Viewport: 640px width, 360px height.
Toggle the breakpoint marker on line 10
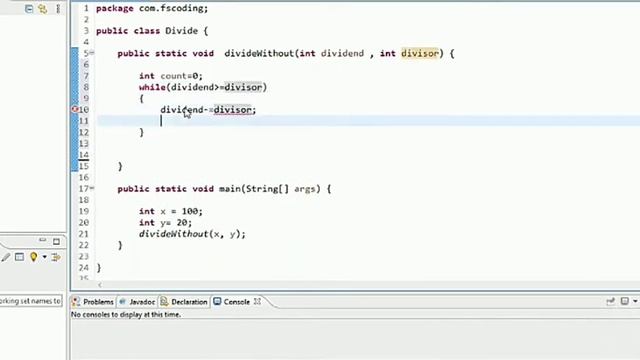75,109
